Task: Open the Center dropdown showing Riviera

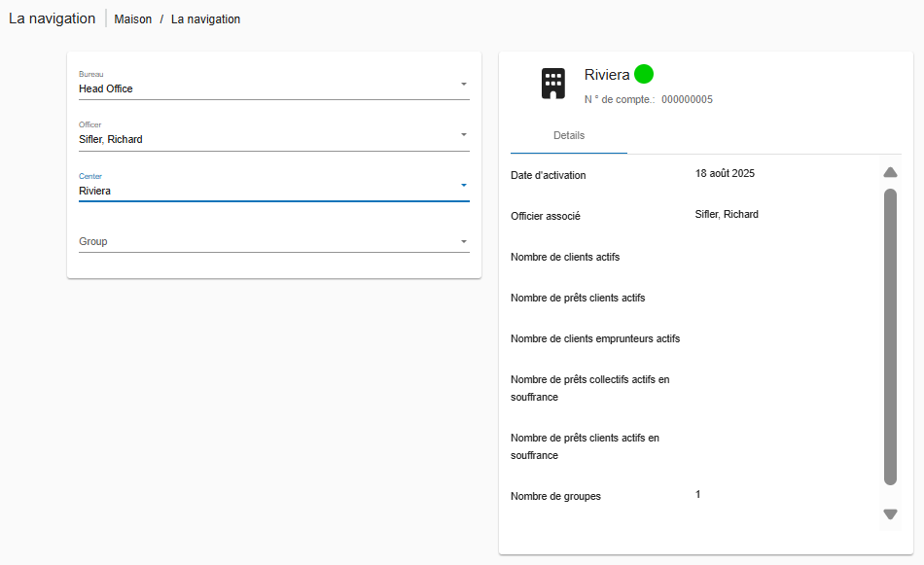Action: [273, 191]
